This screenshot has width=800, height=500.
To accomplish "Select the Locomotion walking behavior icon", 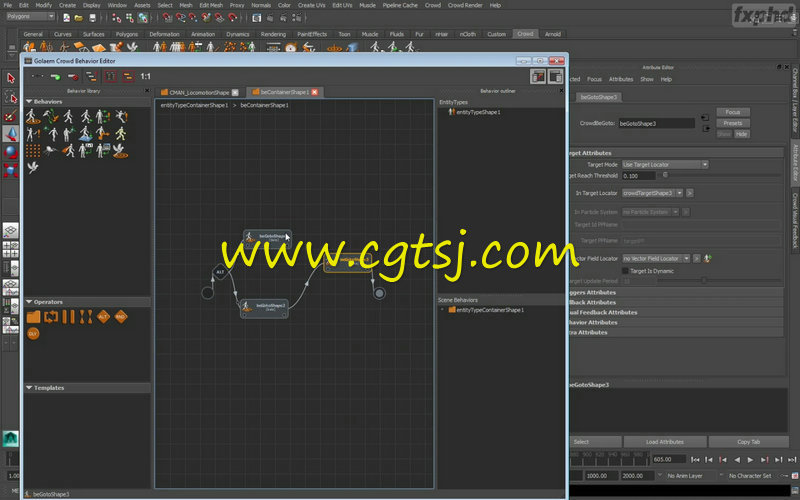I will [x=68, y=116].
